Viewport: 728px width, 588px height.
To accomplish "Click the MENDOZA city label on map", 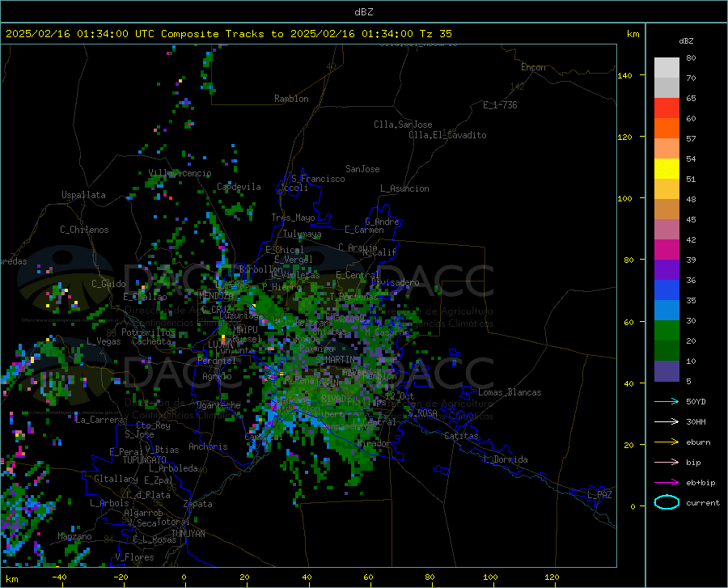I will pyautogui.click(x=216, y=296).
